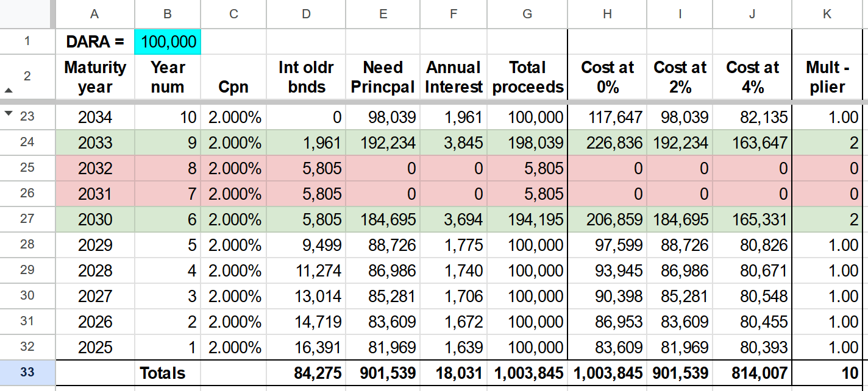Click the 'Annual Interest' header cell
This screenshot has height=391, width=868.
pyautogui.click(x=454, y=77)
